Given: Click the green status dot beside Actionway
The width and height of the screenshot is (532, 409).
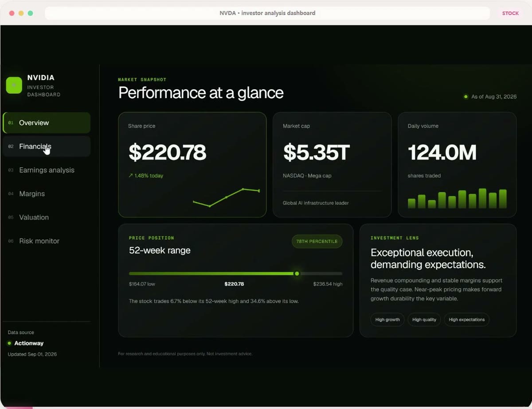Looking at the screenshot, I should pos(9,343).
